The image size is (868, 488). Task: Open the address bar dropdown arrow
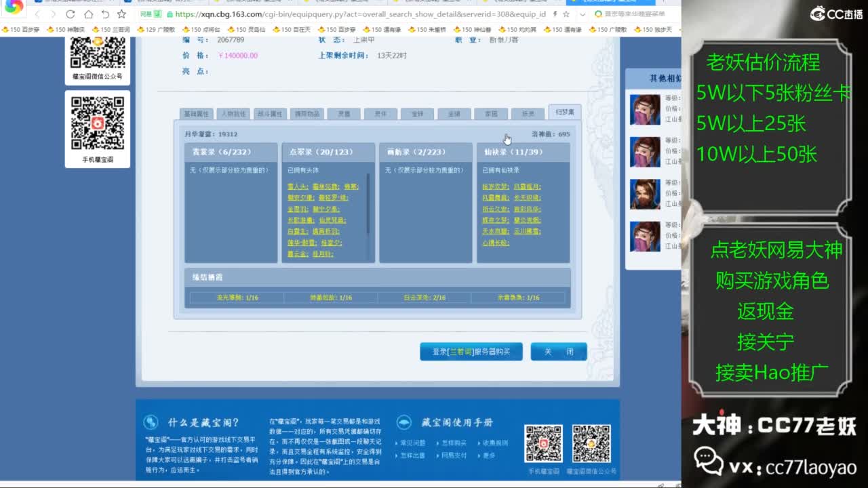(x=583, y=14)
